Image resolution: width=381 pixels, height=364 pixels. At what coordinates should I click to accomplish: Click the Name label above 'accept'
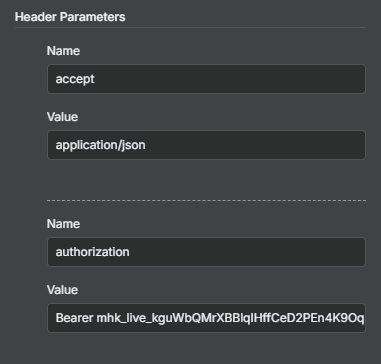[63, 51]
